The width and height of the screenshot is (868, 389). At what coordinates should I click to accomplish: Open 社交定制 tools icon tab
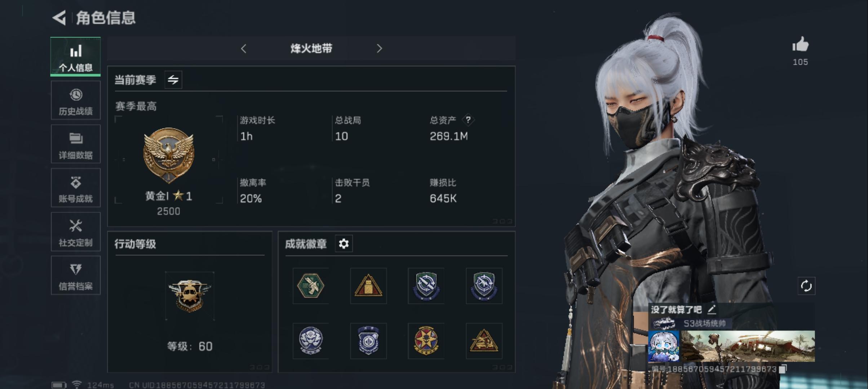[76, 232]
